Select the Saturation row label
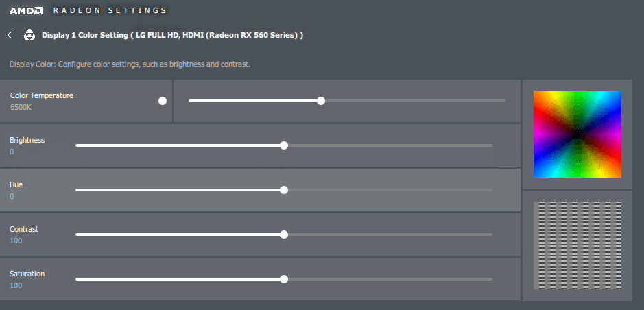Image resolution: width=644 pixels, height=310 pixels. point(27,274)
